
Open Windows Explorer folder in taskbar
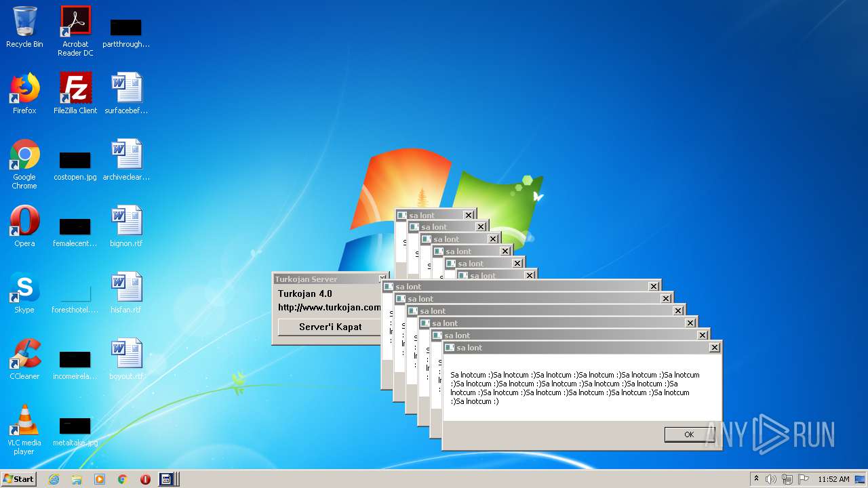(x=77, y=479)
